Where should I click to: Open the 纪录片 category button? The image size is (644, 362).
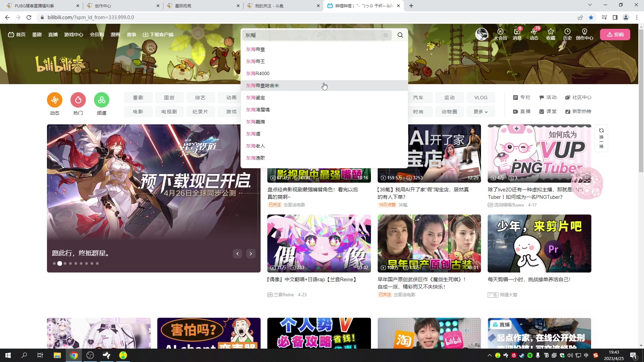pos(201,112)
